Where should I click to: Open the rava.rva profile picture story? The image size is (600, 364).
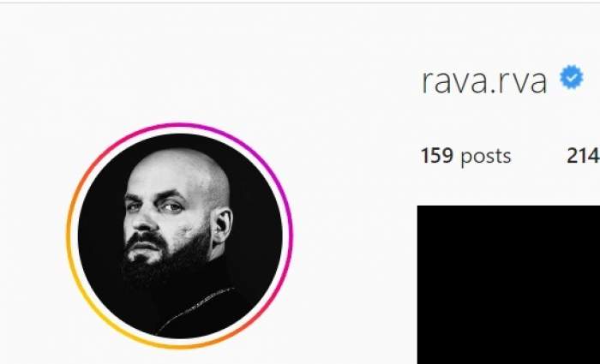[x=180, y=236]
